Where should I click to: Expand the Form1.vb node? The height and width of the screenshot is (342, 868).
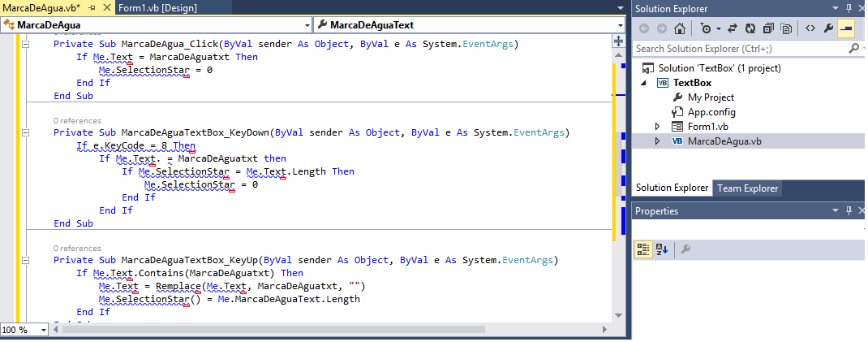[x=658, y=127]
